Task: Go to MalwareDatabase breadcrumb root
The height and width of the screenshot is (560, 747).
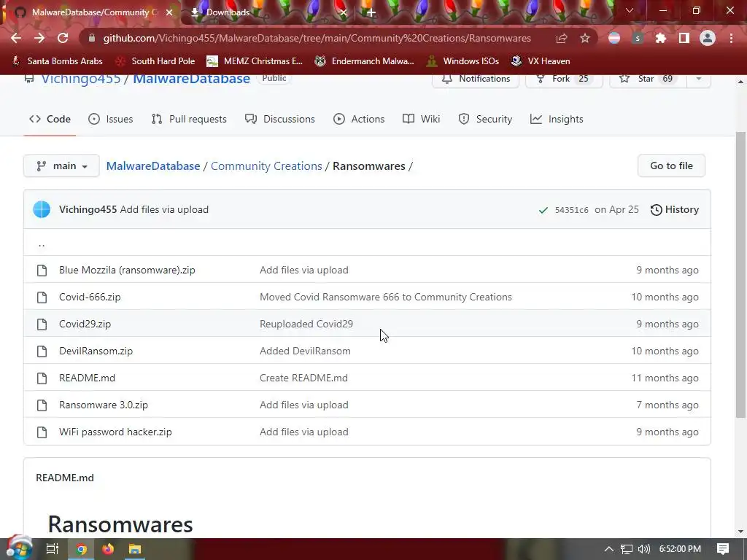Action: (153, 166)
